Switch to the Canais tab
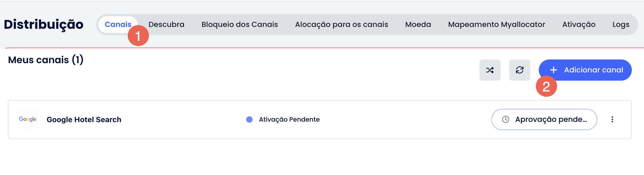644x175 pixels. pos(118,25)
